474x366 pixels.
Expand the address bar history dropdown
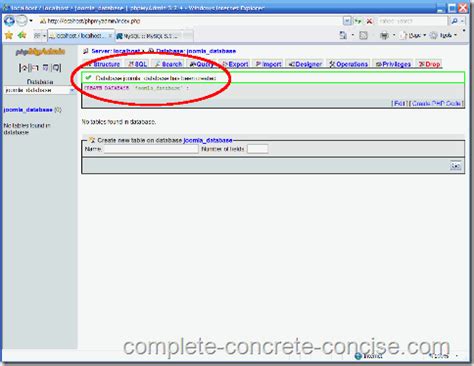[347, 21]
